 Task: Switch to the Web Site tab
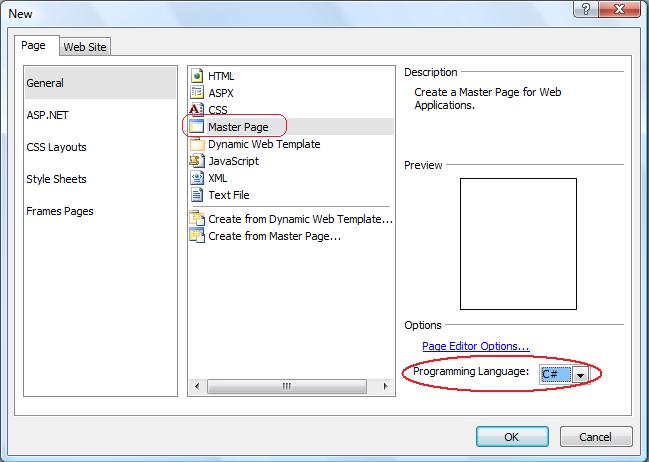pyautogui.click(x=85, y=47)
